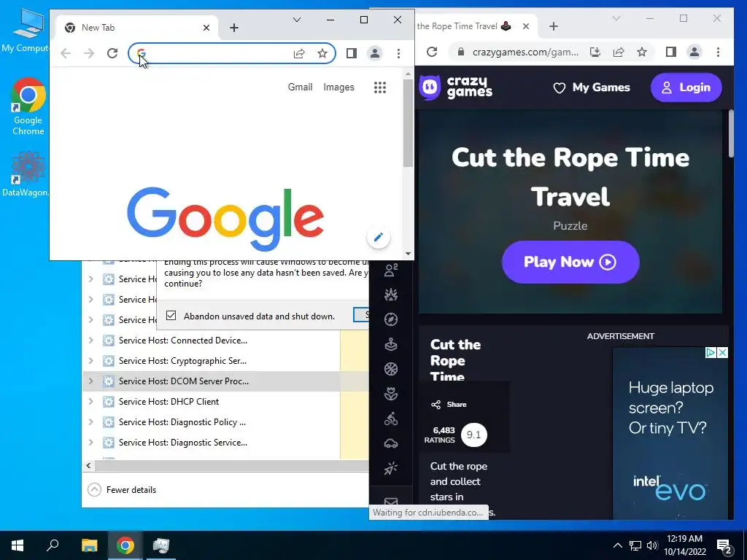Open the taskbar search magnifier
The image size is (747, 560).
53,545
